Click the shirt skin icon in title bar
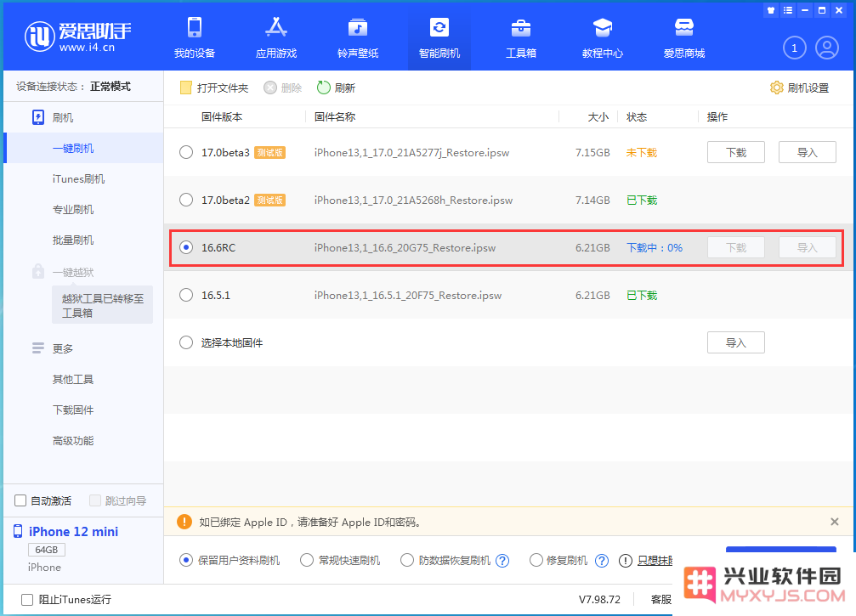Screen dimensions: 856x616 [771, 10]
